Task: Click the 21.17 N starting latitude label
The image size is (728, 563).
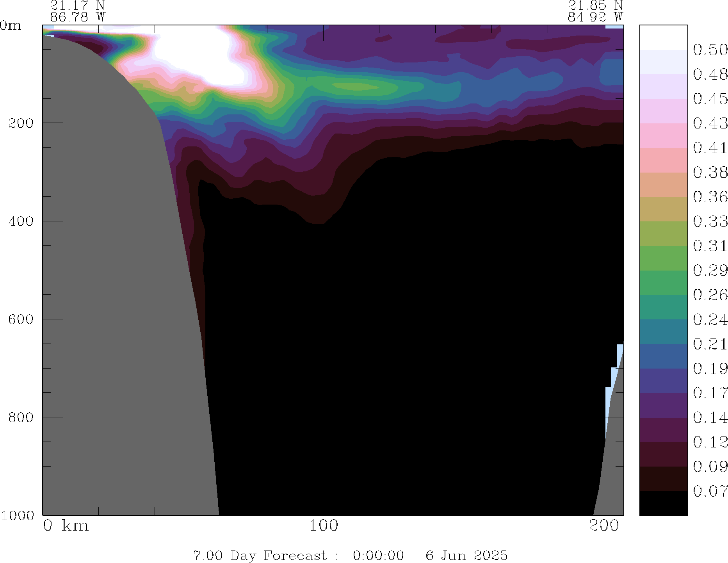Action: pyautogui.click(x=77, y=5)
